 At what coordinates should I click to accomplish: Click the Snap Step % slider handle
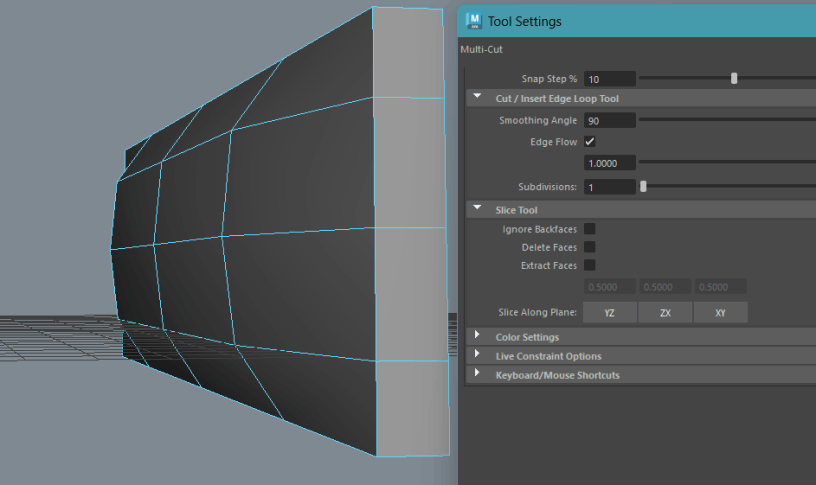(734, 78)
